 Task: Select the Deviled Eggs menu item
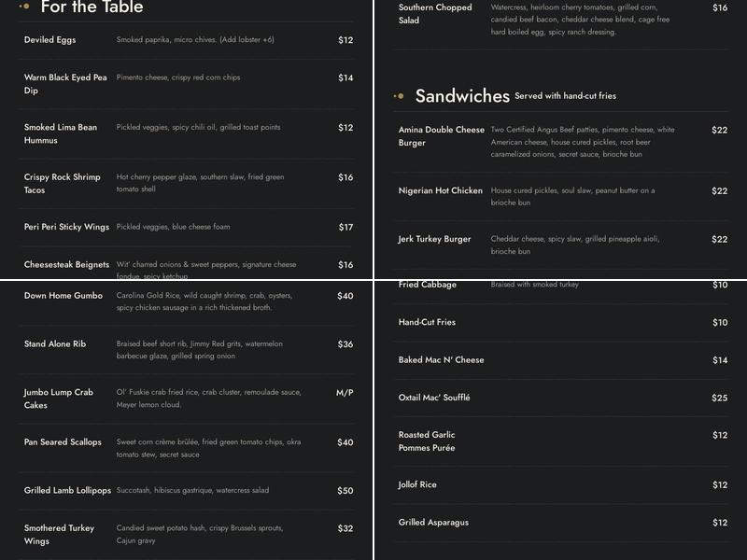pyautogui.click(x=187, y=40)
